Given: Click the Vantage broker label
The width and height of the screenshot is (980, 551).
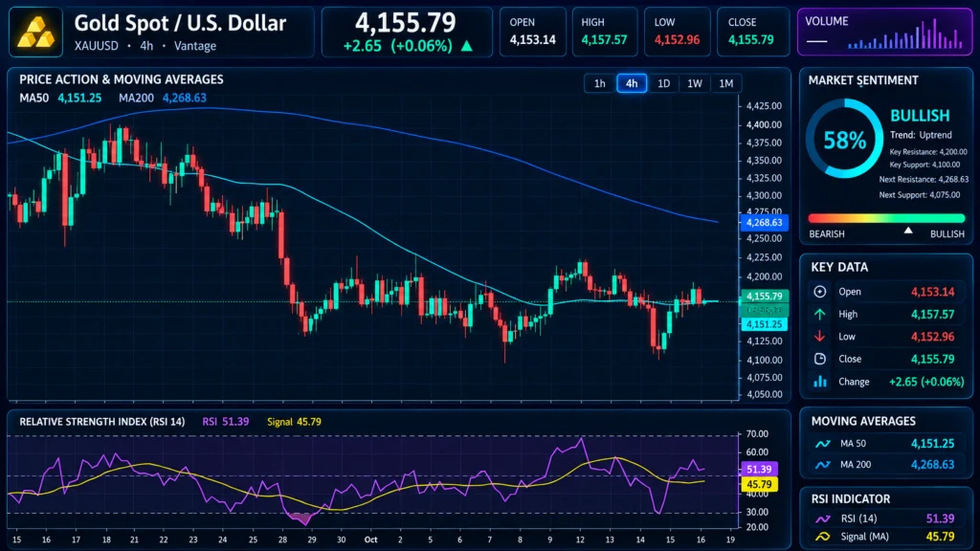Looking at the screenshot, I should tap(195, 46).
